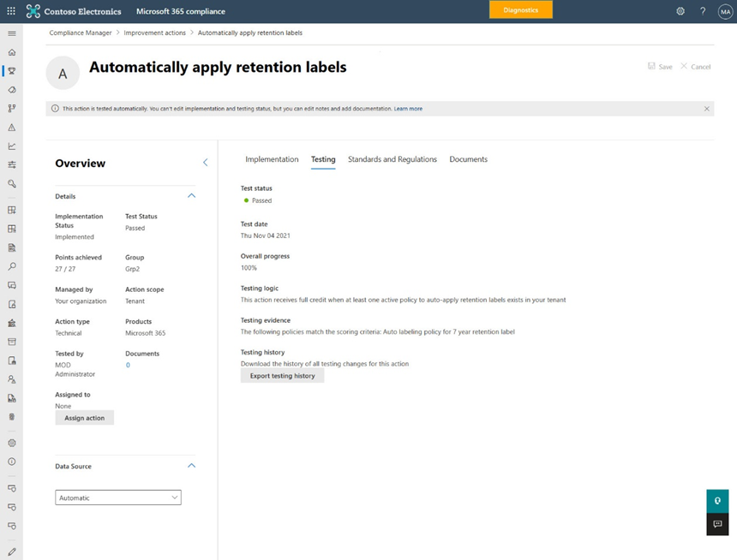
Task: Collapse the Overview panel
Action: click(x=205, y=163)
